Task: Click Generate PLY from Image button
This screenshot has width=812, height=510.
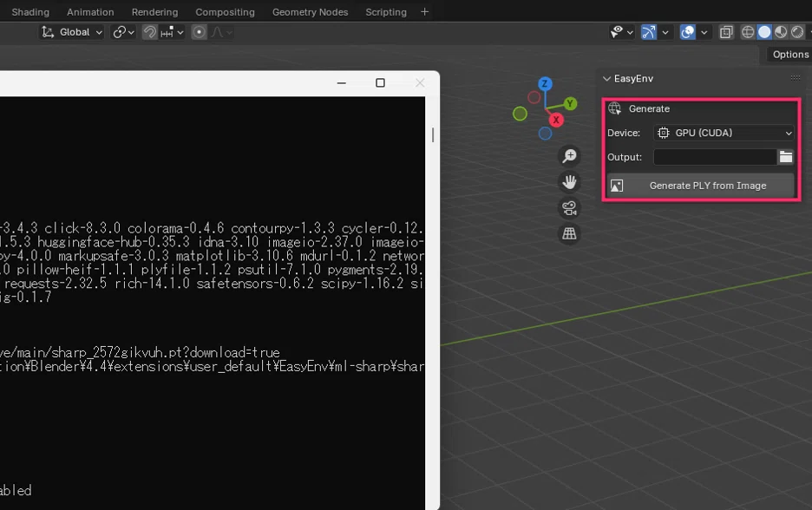Action: (700, 186)
